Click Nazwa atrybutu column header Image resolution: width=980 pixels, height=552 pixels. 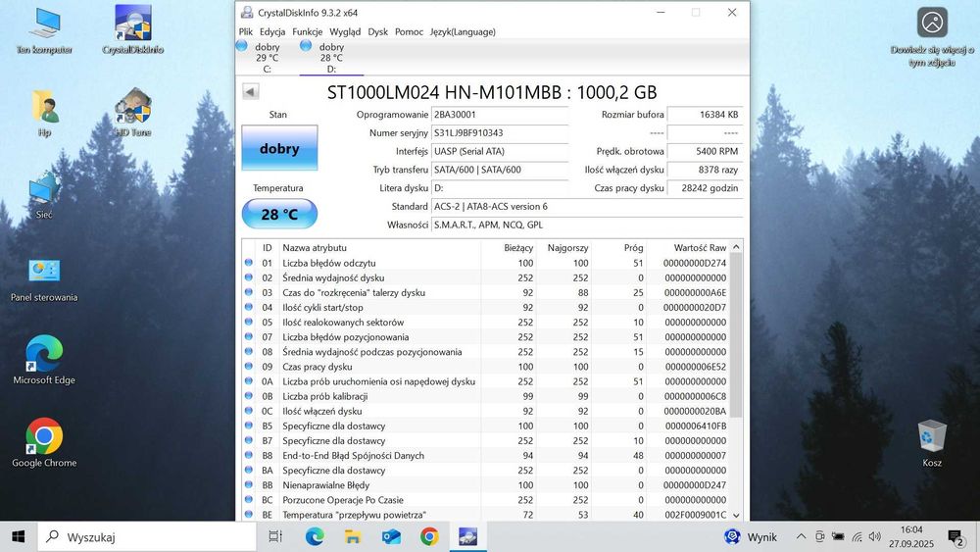[379, 247]
